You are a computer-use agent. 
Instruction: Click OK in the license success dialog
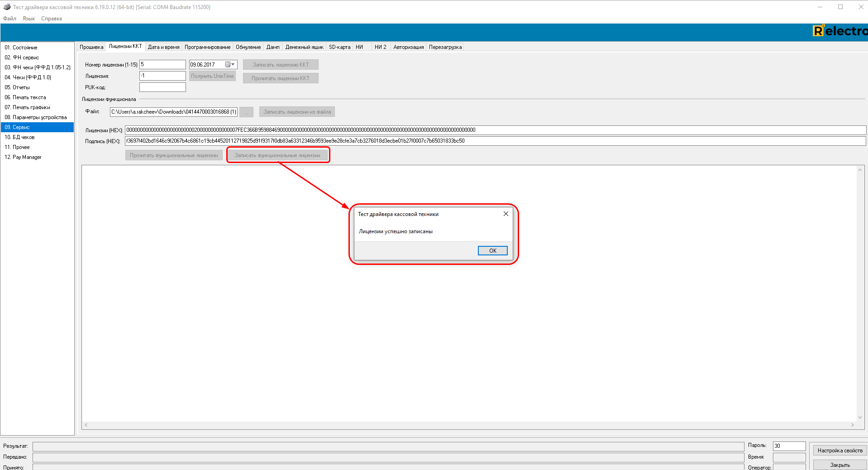pyautogui.click(x=492, y=250)
